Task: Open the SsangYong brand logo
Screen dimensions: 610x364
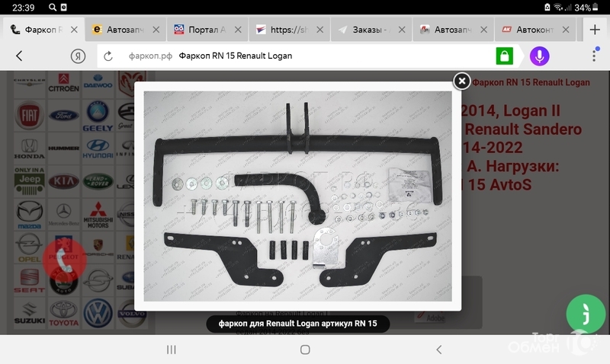Action: pos(98,280)
